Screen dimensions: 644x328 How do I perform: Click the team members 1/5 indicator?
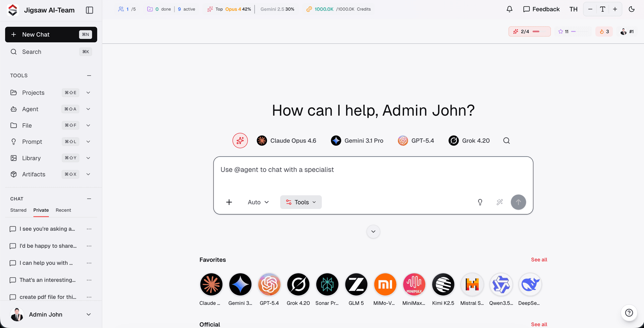[x=127, y=9]
